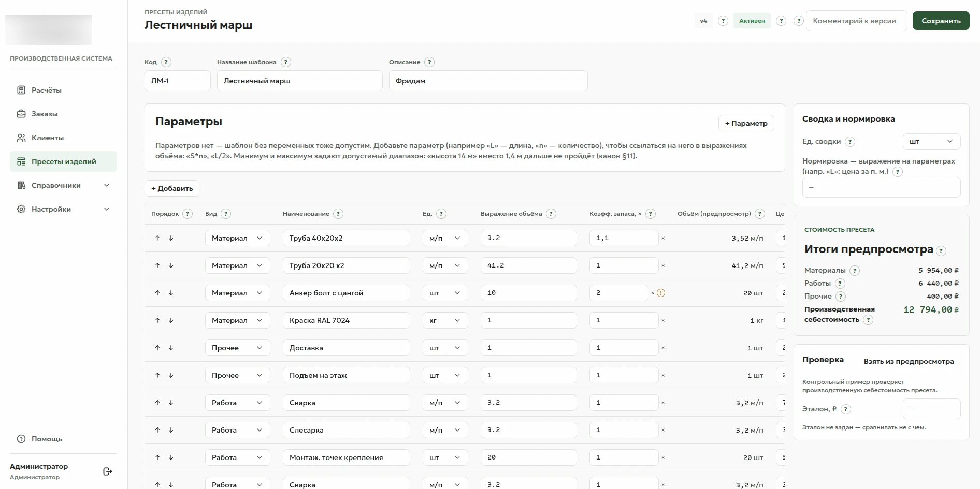Click + Добавить button above table
980x489 pixels.
(172, 188)
